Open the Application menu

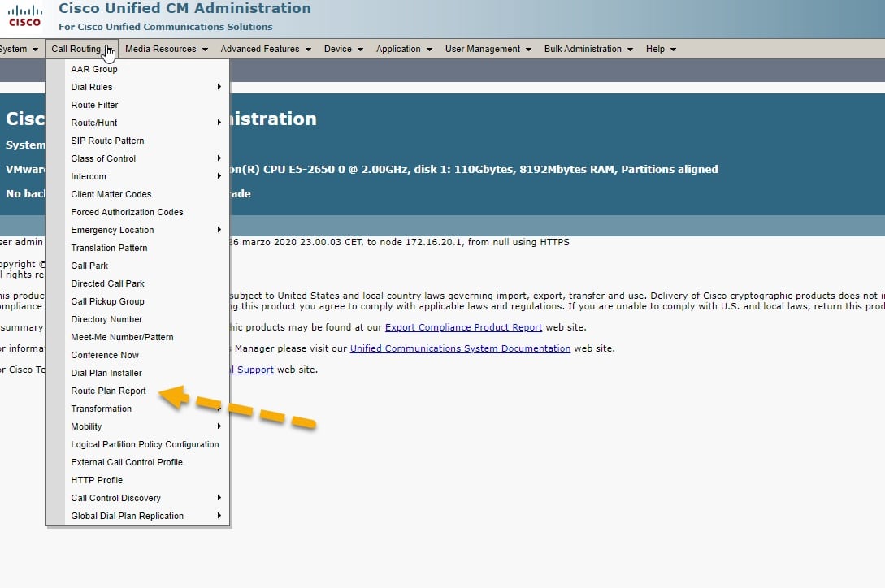pos(404,49)
